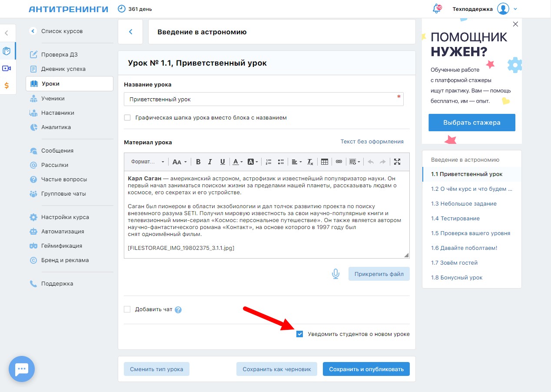Apply italic formatting in editor
The height and width of the screenshot is (392, 551).
(x=210, y=162)
